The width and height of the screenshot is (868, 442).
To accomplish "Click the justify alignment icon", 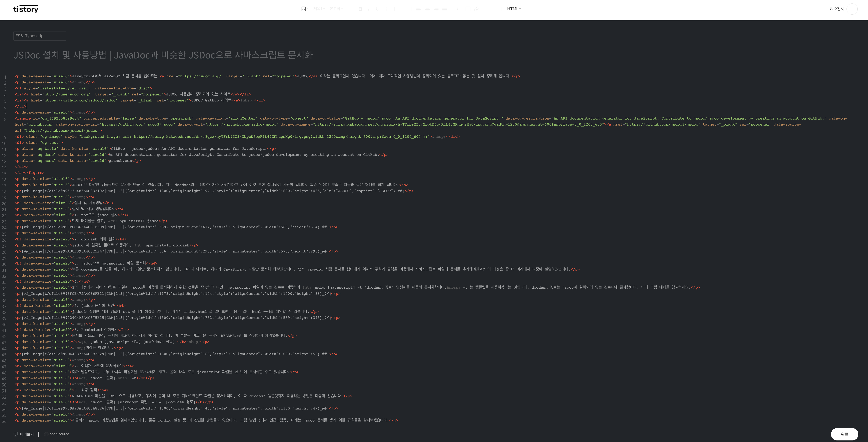I will [x=445, y=9].
